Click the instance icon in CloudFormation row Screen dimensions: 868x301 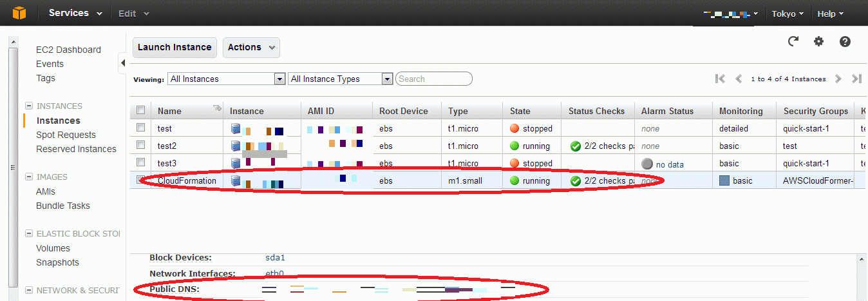point(236,181)
